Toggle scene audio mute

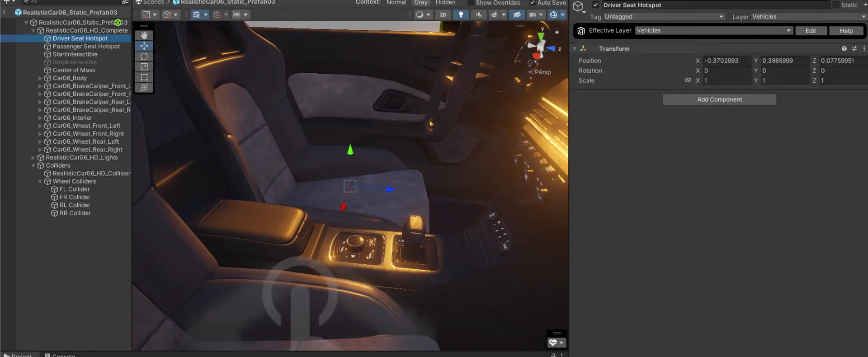coord(479,14)
